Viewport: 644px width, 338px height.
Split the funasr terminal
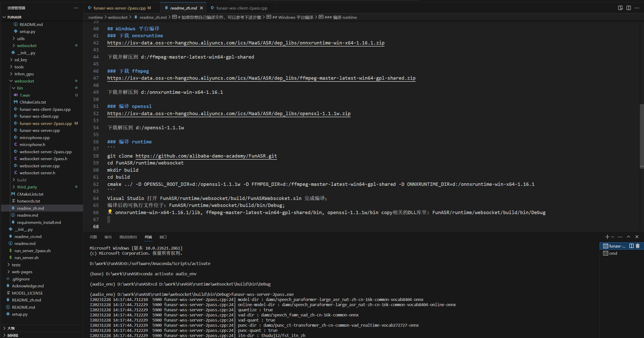point(631,246)
